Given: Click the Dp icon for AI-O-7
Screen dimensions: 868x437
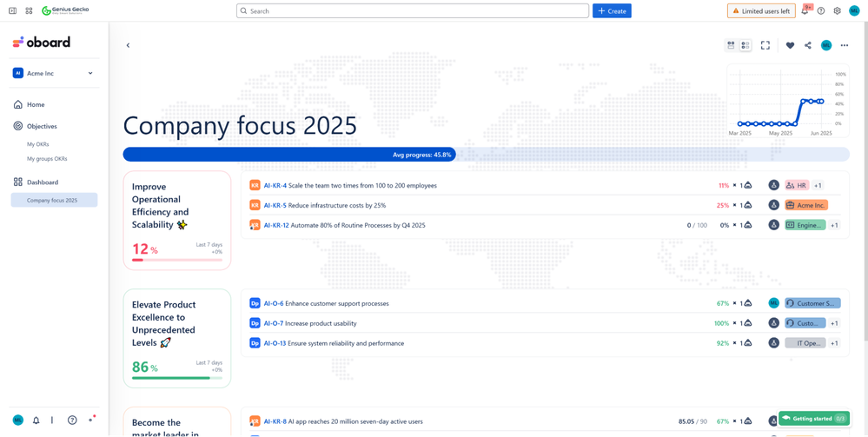Looking at the screenshot, I should (255, 323).
